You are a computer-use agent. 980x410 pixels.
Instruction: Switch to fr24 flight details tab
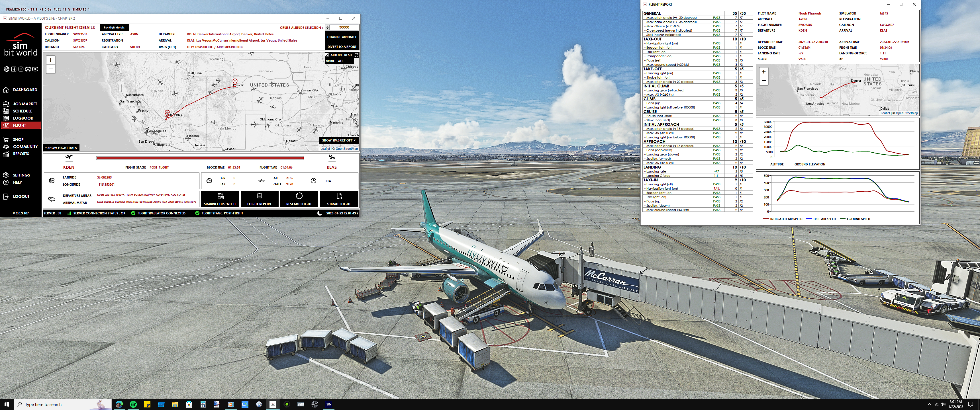[x=115, y=27]
